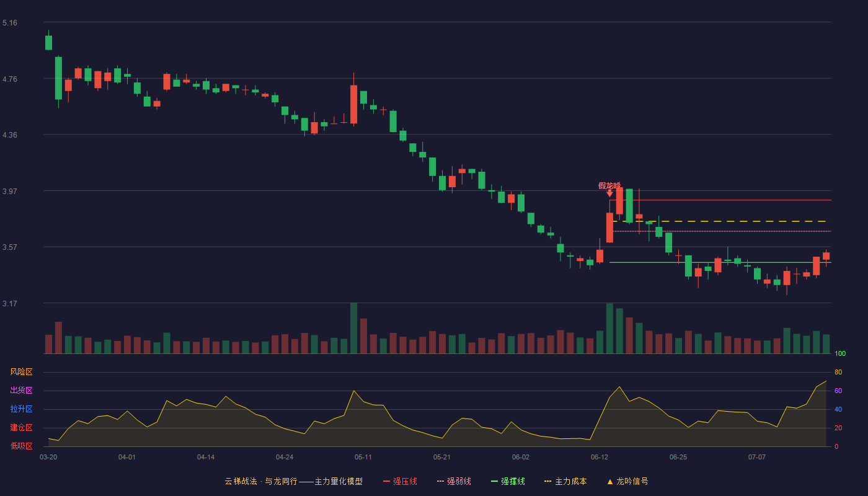868x496 pixels.
Task: Toggle the 龙吟信号 legend entry
Action: (627, 481)
